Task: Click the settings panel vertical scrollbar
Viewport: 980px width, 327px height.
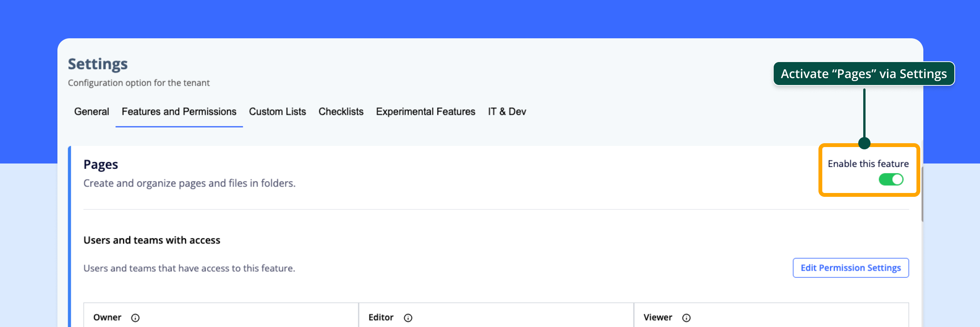Action: click(x=922, y=195)
